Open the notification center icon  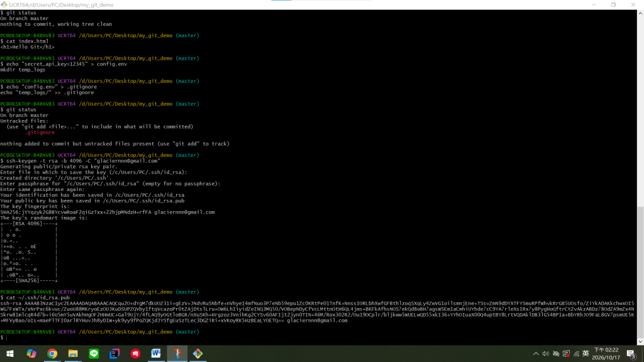click(x=631, y=354)
